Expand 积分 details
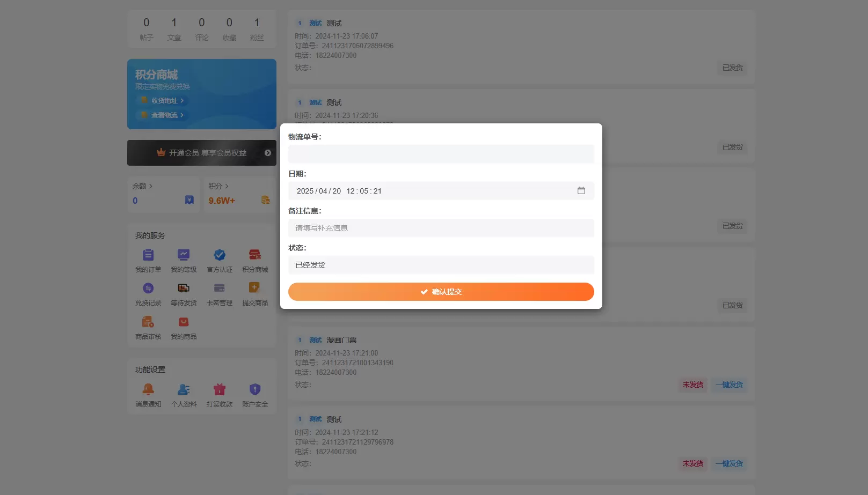Viewport: 868px width, 495px height. click(x=218, y=186)
